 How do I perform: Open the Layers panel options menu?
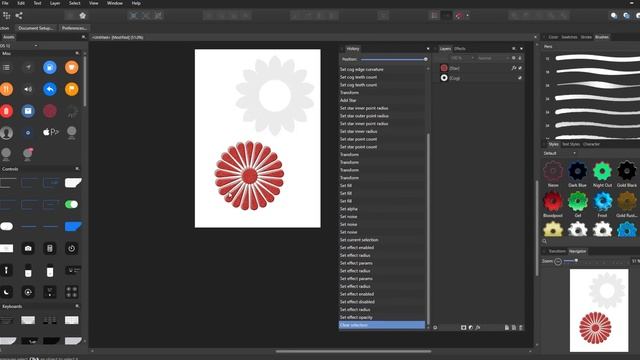coord(521,49)
